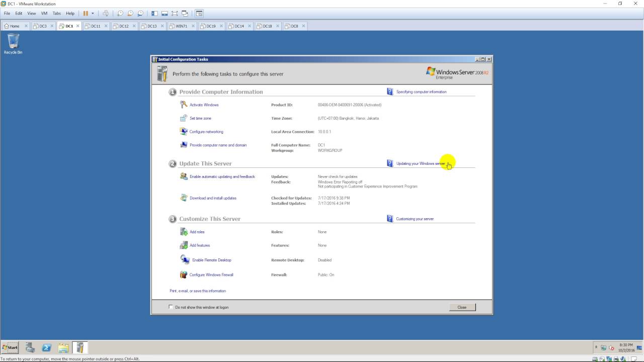The image size is (644, 362).
Task: Open the VM menu
Action: [44, 14]
